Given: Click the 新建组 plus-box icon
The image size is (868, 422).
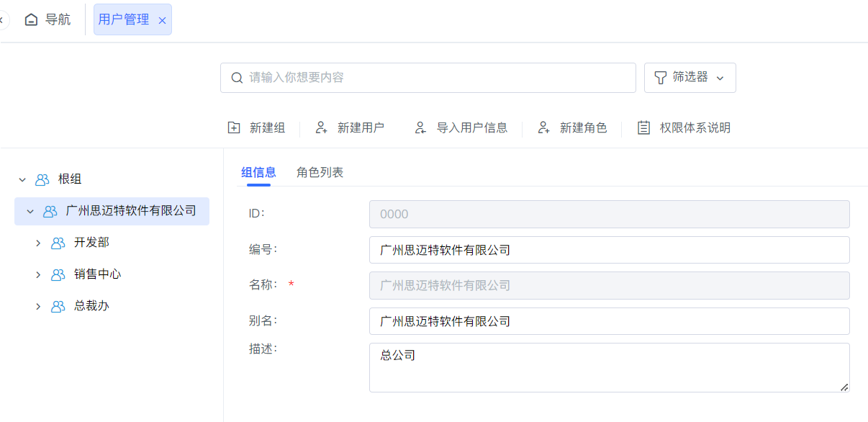Looking at the screenshot, I should pyautogui.click(x=234, y=127).
